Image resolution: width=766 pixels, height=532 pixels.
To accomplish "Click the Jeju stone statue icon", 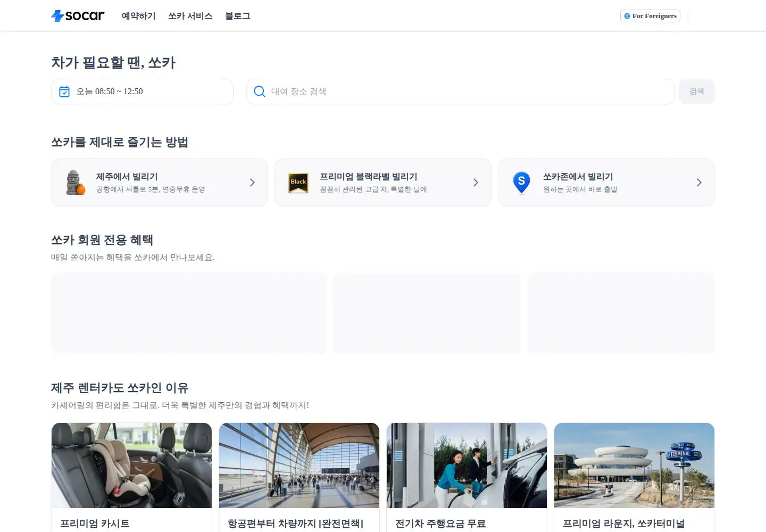I will (75, 182).
